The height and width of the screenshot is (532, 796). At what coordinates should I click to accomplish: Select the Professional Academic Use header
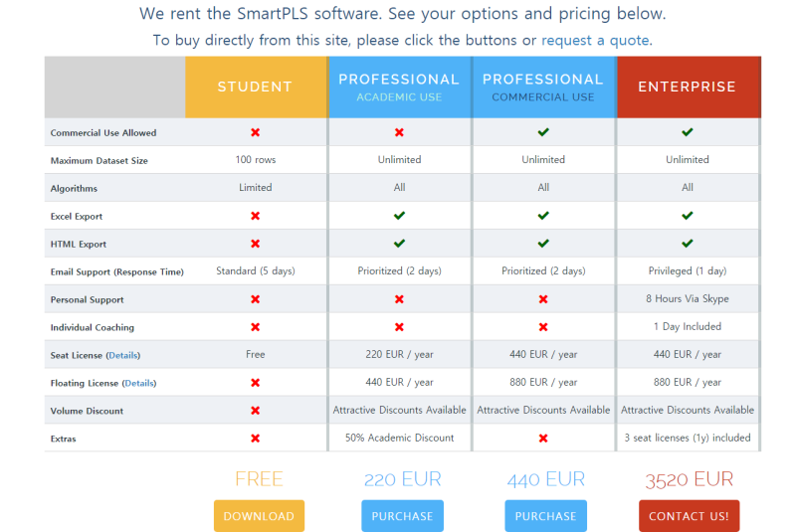399,88
